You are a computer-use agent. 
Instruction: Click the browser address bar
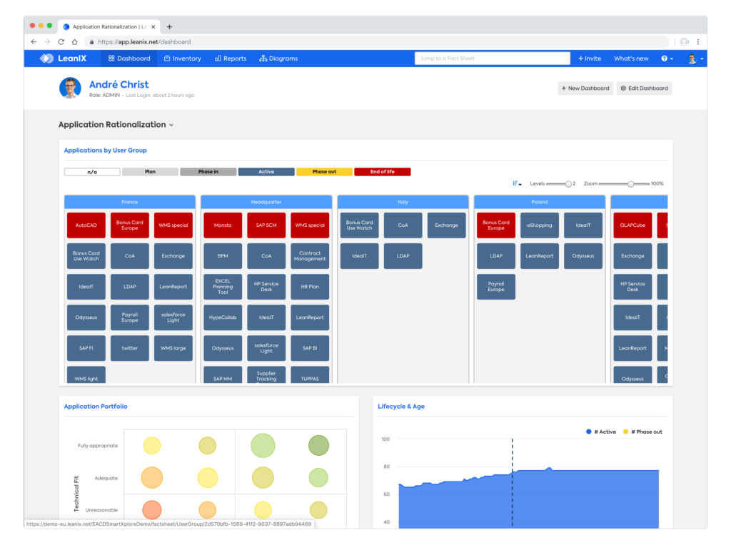(377, 42)
